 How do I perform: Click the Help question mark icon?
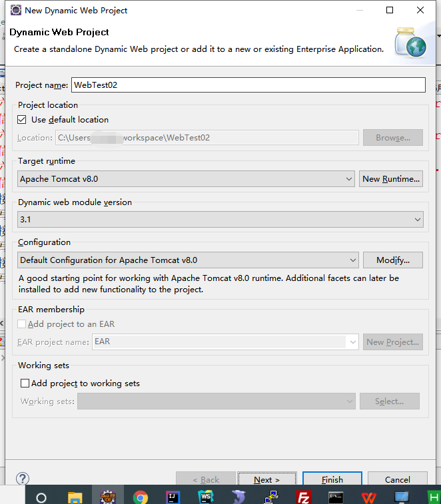pyautogui.click(x=23, y=479)
